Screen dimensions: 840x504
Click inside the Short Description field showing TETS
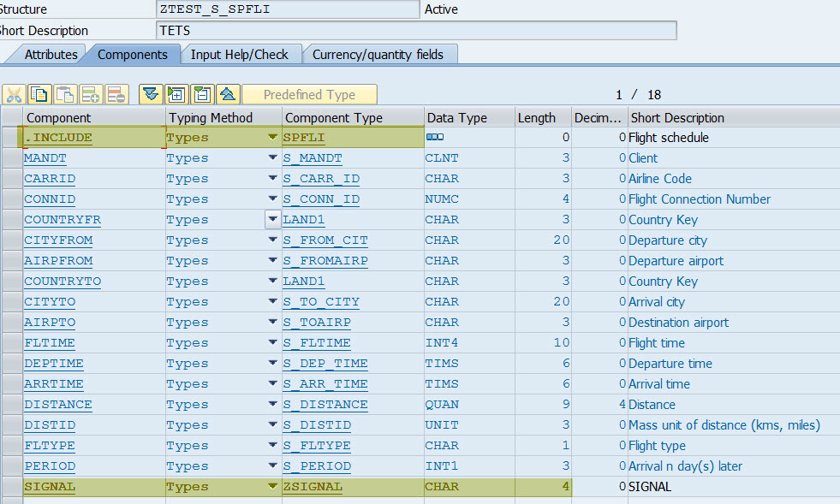point(343,30)
